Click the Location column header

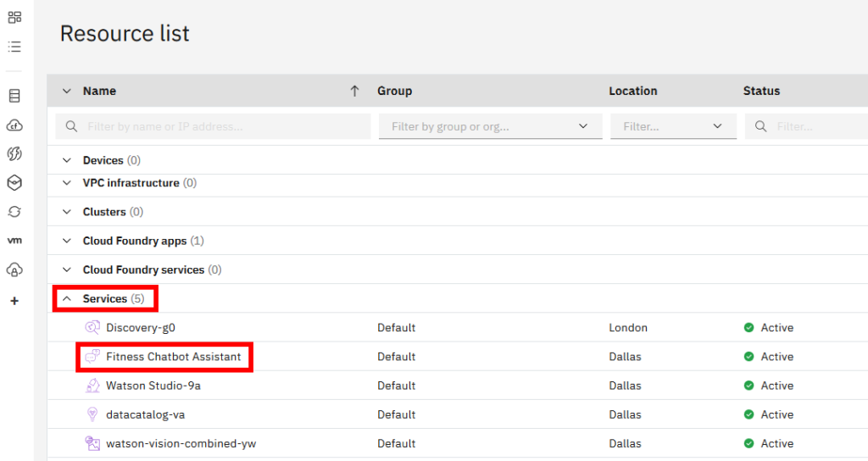pyautogui.click(x=633, y=91)
